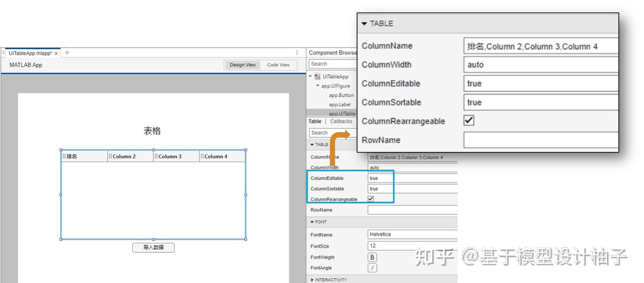
Task: Switch to the Callbacks tab
Action: pos(341,121)
